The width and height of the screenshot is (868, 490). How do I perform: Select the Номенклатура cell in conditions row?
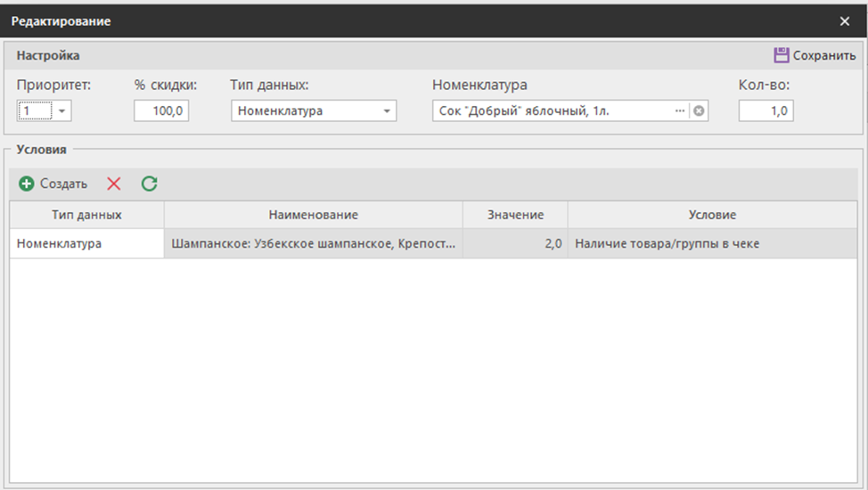click(86, 243)
